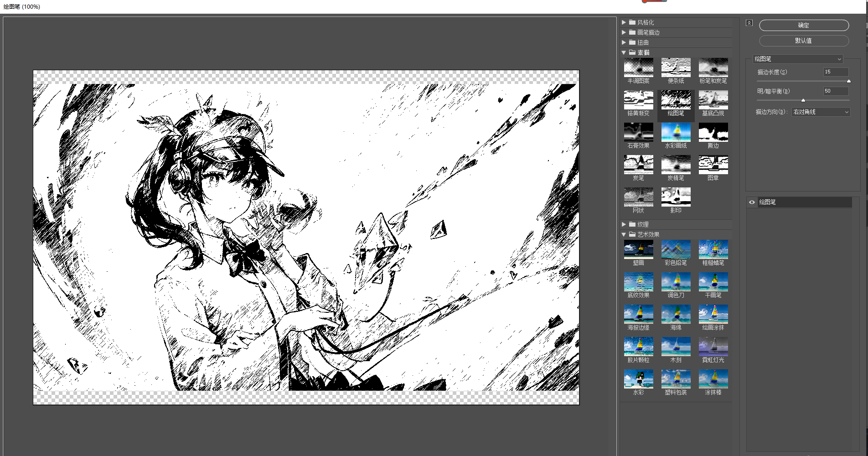Click the 默认值 button
Image resolution: width=868 pixels, height=456 pixels.
804,41
